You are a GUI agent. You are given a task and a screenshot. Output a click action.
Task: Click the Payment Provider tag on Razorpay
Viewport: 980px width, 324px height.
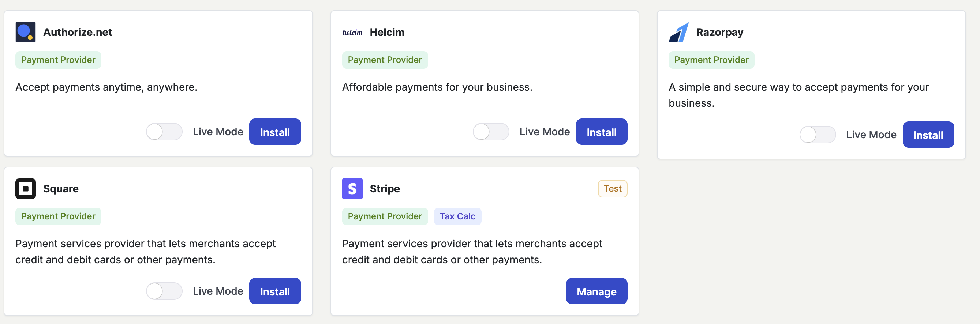[x=711, y=60]
